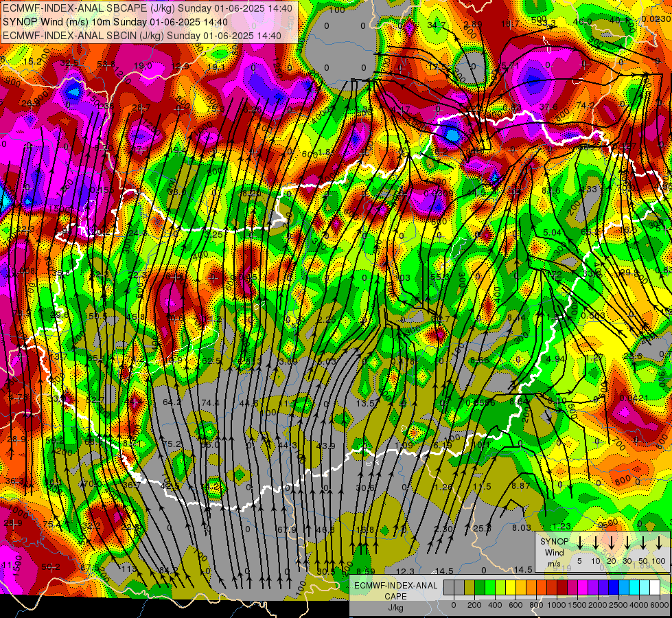Click the wind arrow above 50 m/s
The width and height of the screenshot is (672, 618).
coord(643,543)
